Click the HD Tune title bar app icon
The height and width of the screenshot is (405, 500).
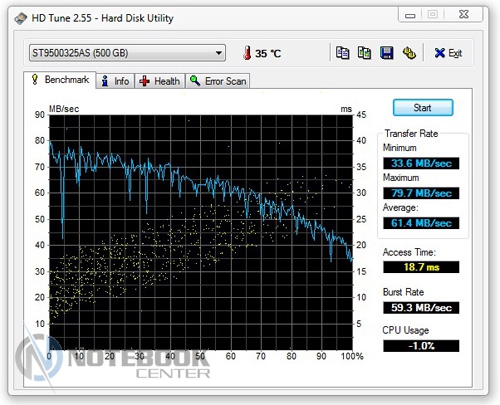[20, 18]
